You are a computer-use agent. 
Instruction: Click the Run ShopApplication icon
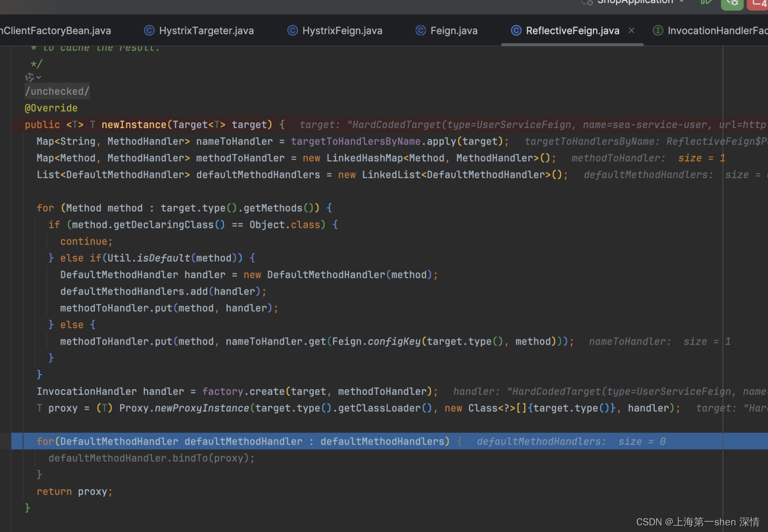(706, 3)
